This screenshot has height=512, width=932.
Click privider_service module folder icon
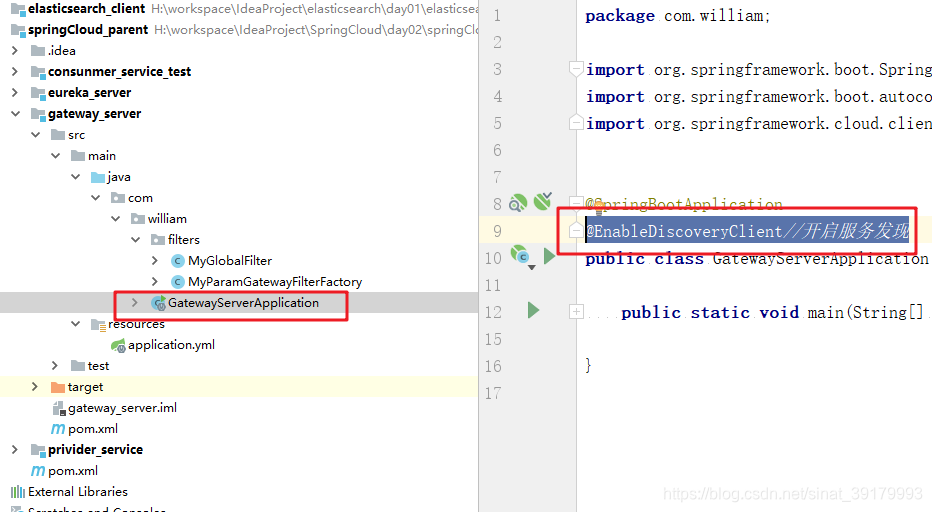coord(38,450)
